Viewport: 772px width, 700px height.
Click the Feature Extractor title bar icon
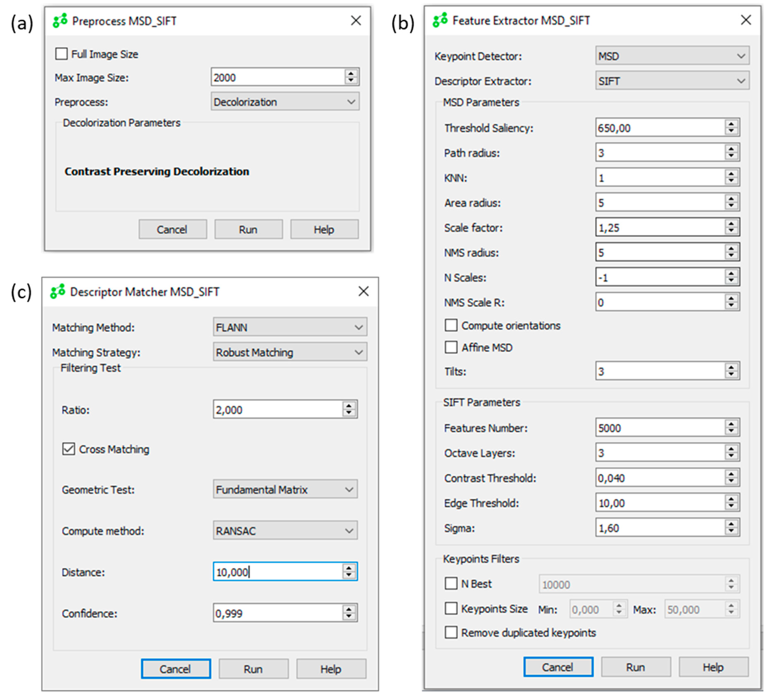point(440,20)
